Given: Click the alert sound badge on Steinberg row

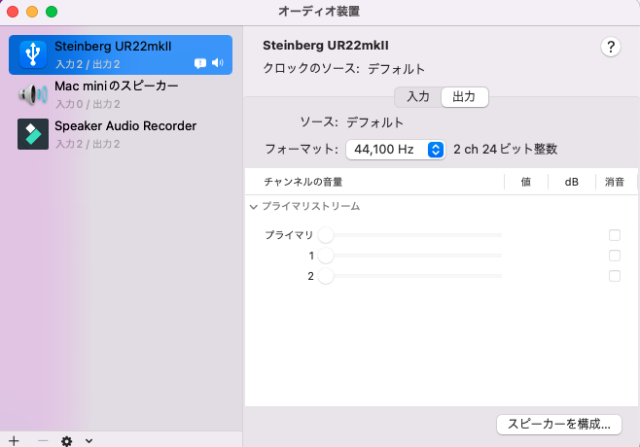Looking at the screenshot, I should 200,63.
